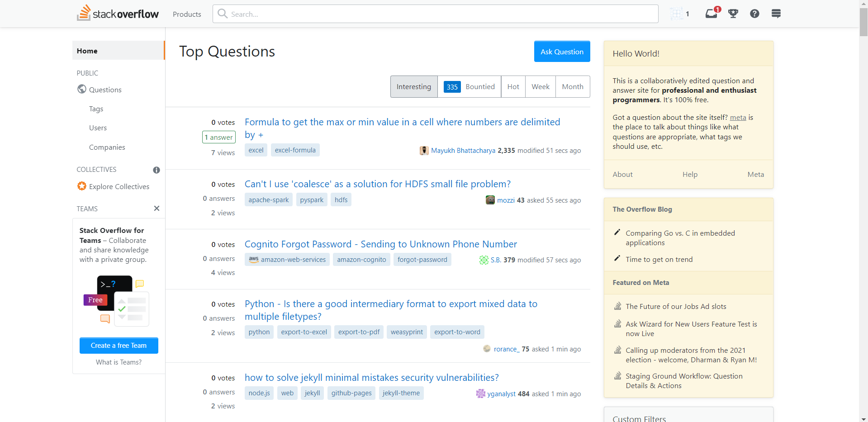
Task: Open Time to get on trend post
Action: 659,259
